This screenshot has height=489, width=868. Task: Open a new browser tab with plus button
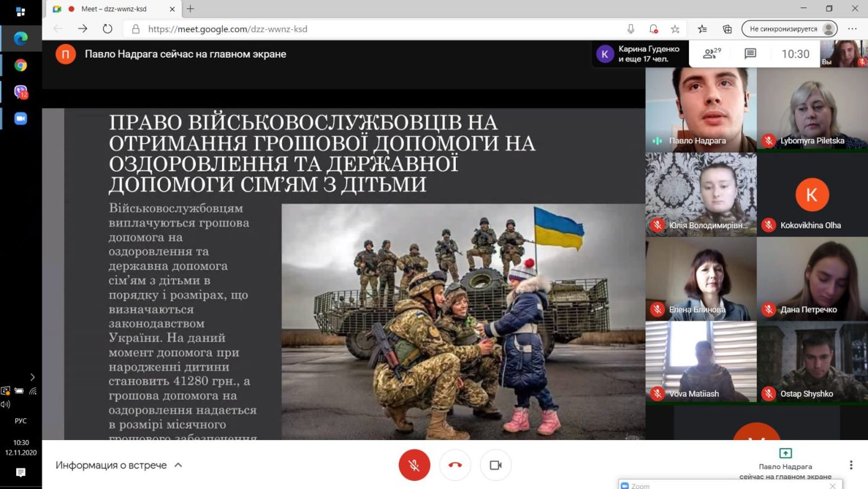coord(190,9)
